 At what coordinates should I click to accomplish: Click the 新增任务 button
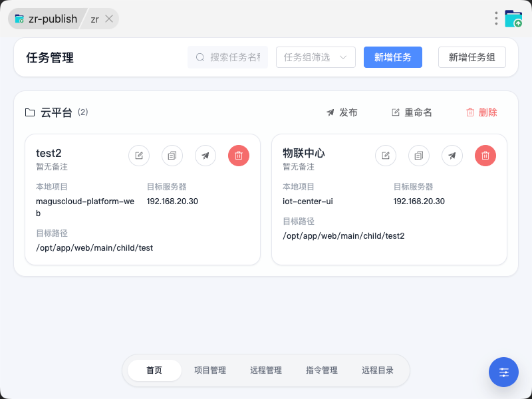click(393, 57)
